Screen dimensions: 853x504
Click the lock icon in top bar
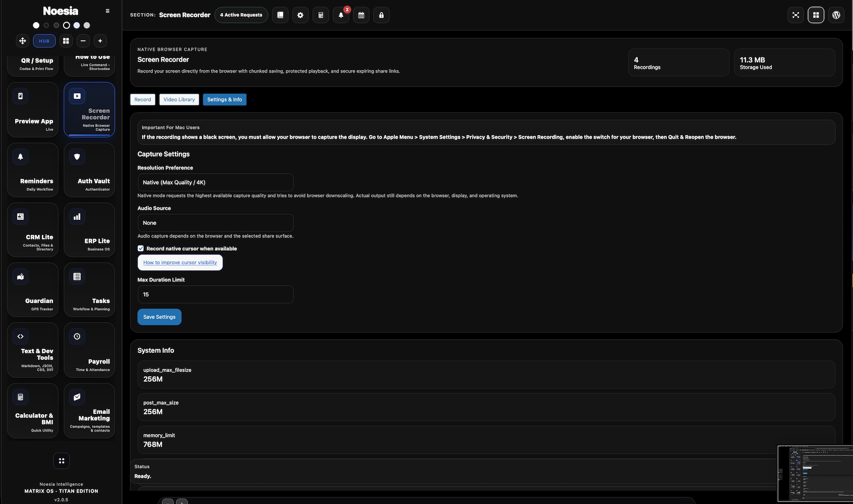381,15
